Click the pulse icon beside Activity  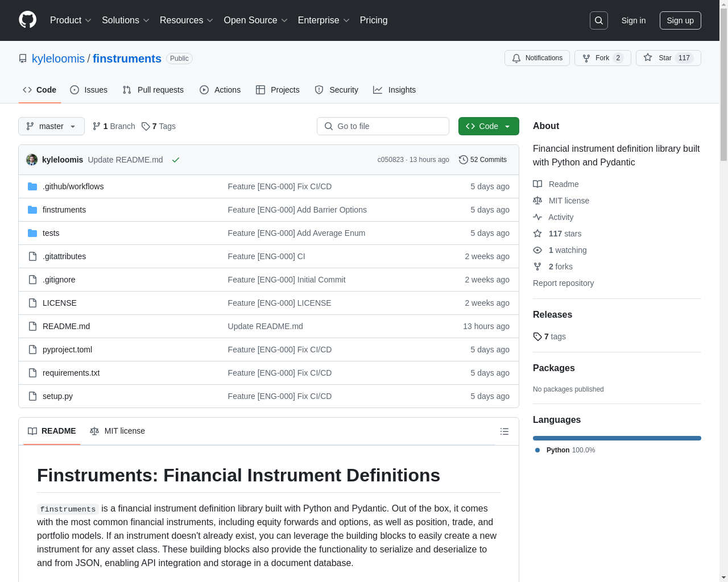pos(537,217)
